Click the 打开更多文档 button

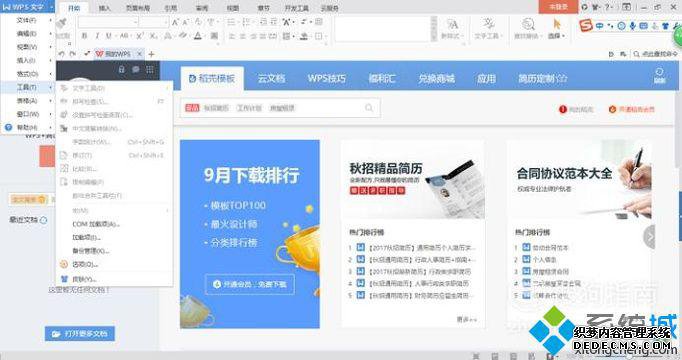80,333
